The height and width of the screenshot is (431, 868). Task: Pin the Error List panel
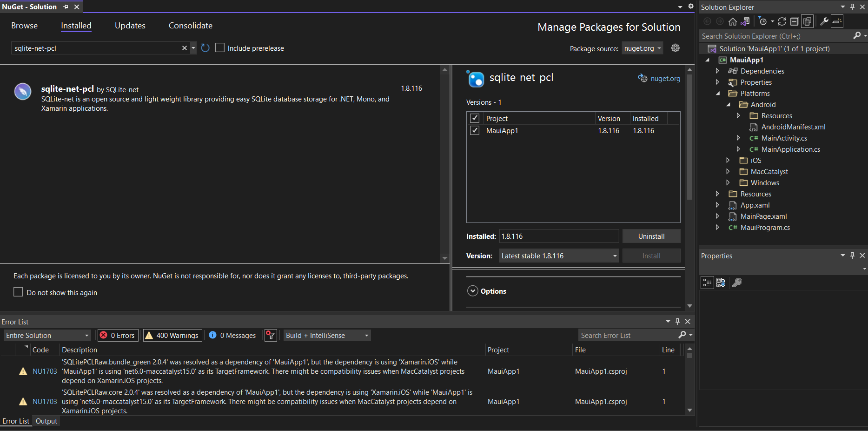[677, 322]
